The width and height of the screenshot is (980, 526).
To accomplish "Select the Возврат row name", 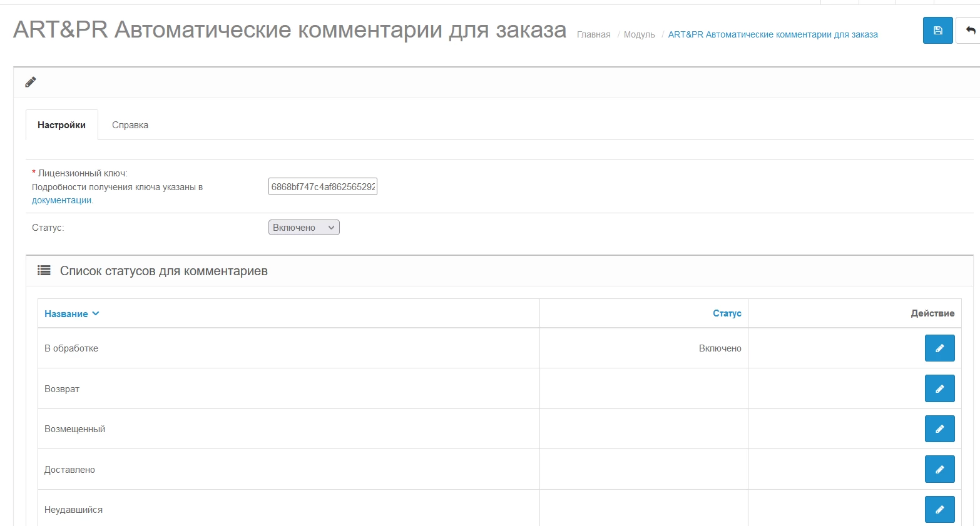I will pos(62,389).
